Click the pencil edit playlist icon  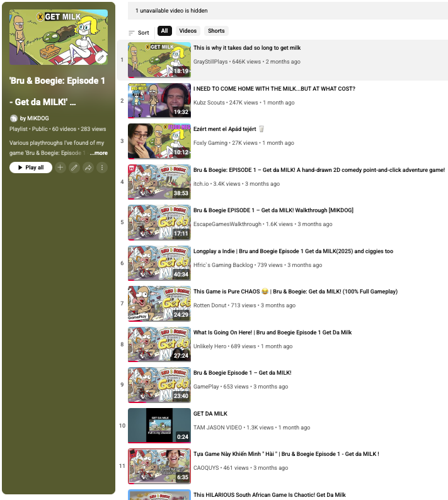[74, 168]
